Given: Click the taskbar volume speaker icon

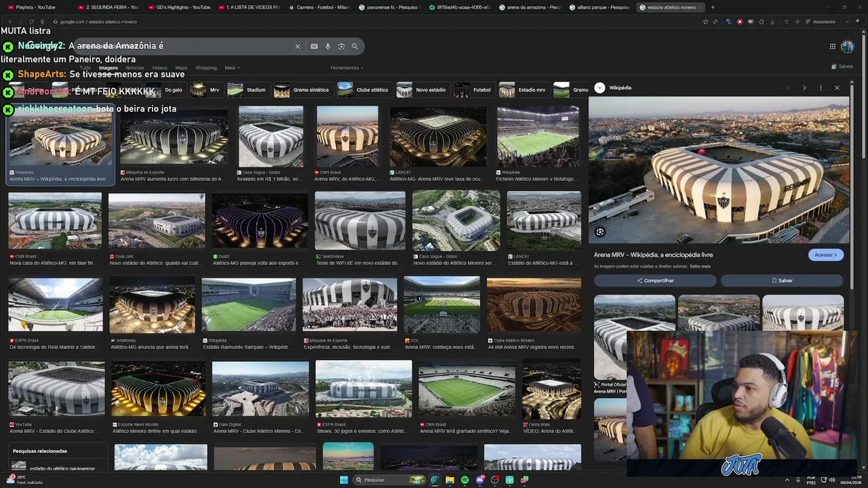Looking at the screenshot, I should click(832, 480).
